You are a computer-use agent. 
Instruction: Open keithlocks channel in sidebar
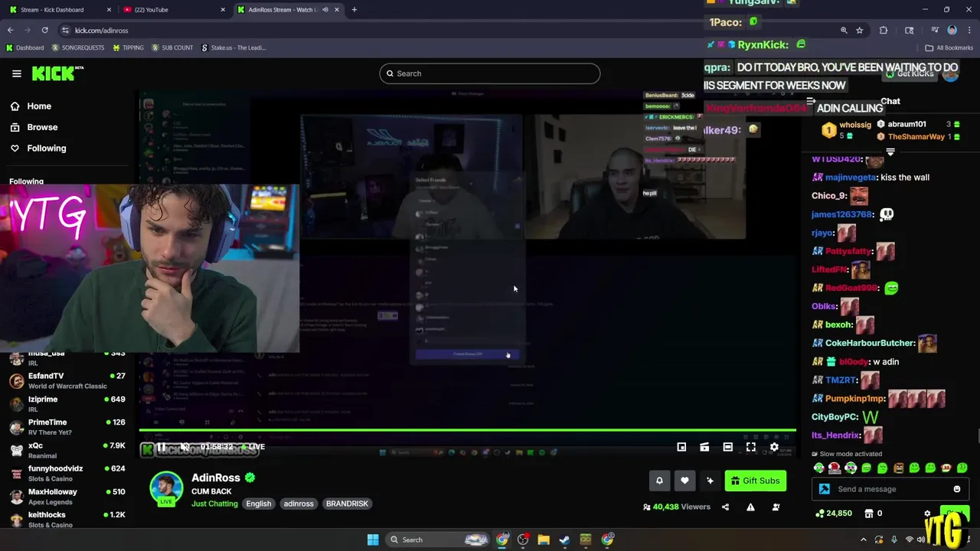pos(66,519)
